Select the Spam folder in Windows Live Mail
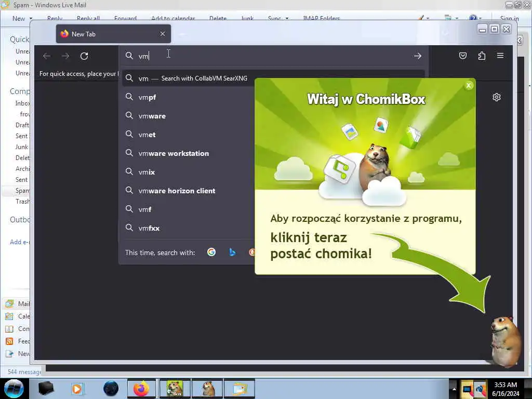Screen dimensions: 532x399 (16, 191)
